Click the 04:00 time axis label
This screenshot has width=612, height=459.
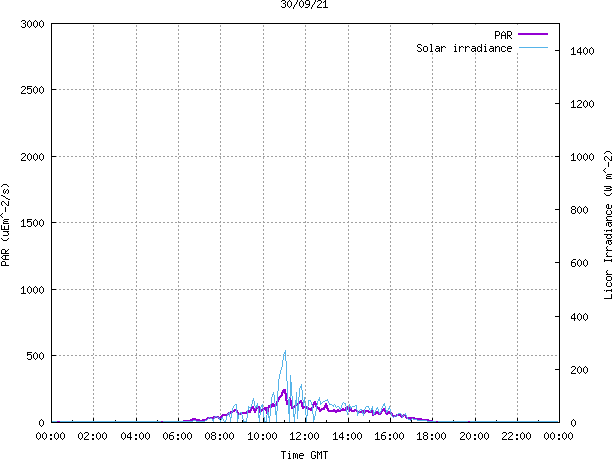135,436
